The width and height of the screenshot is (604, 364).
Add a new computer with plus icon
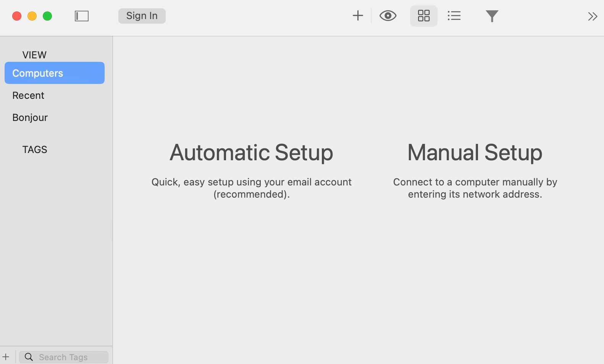coord(358,16)
